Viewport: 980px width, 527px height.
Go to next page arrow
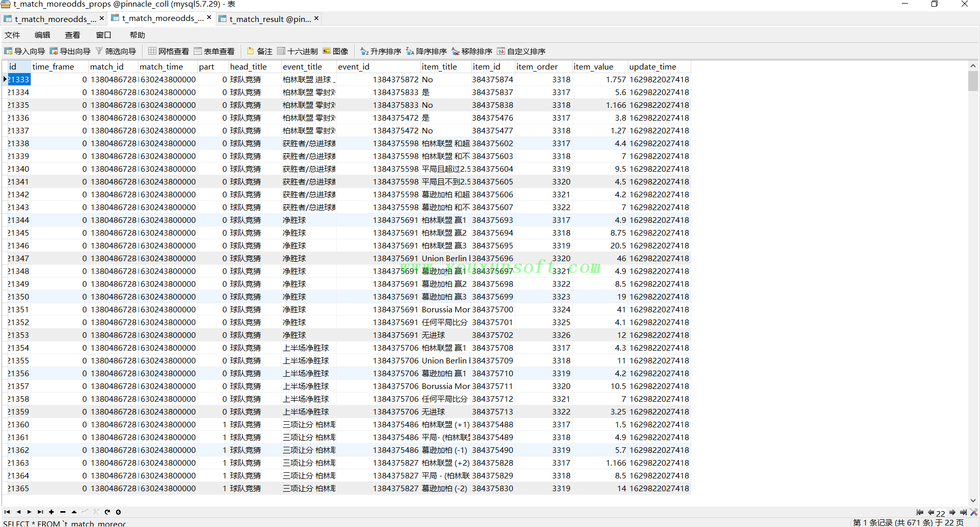point(952,512)
